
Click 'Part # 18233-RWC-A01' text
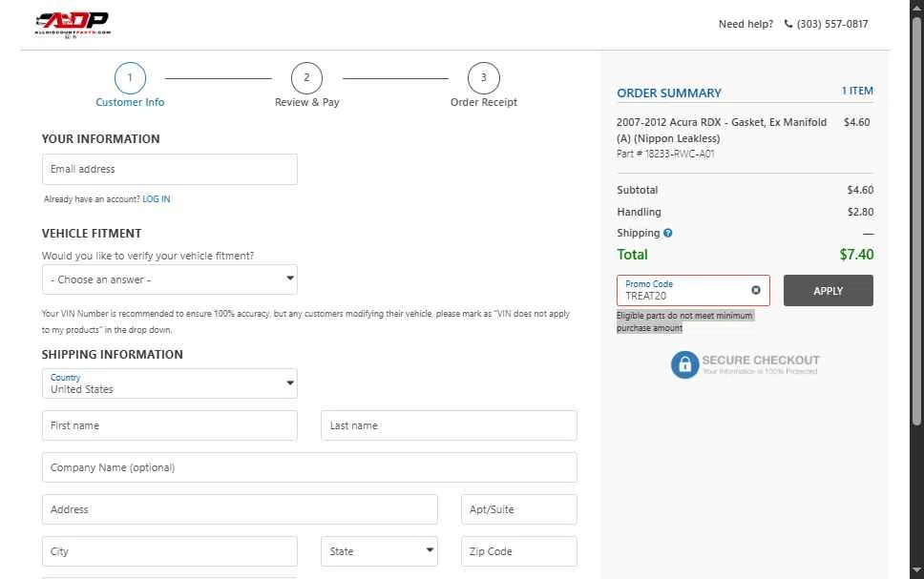click(x=665, y=154)
